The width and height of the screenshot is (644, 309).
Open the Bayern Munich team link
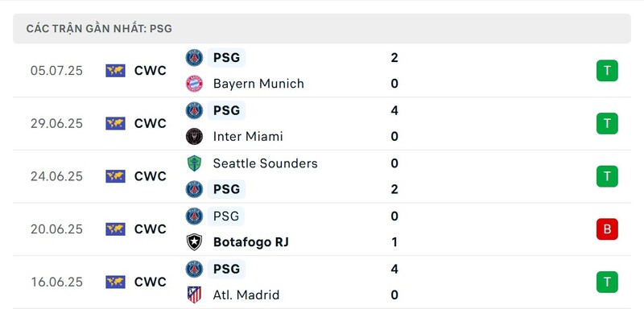click(258, 84)
